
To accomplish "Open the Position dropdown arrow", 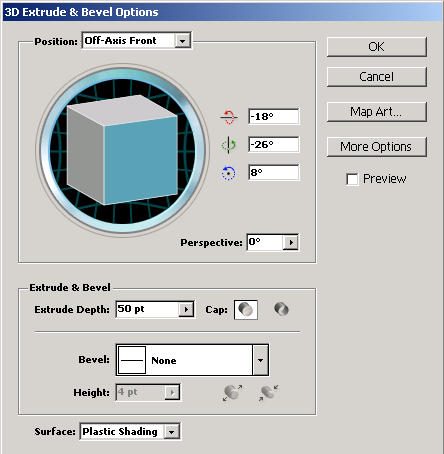I will point(182,41).
